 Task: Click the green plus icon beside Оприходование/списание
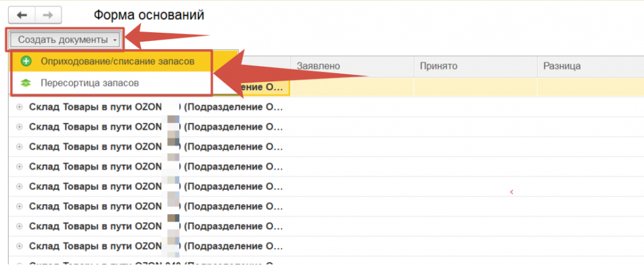pyautogui.click(x=26, y=61)
